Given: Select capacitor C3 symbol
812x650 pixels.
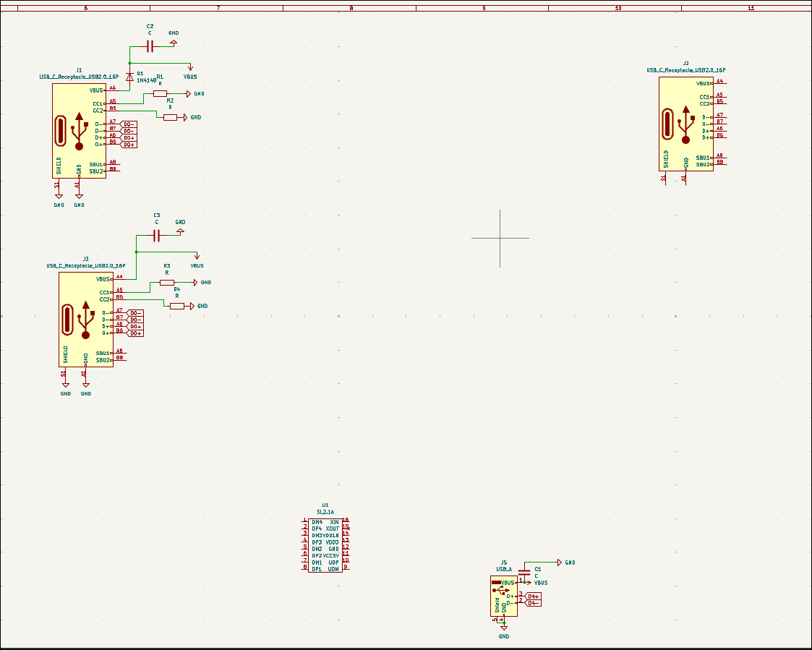Looking at the screenshot, I should click(156, 235).
